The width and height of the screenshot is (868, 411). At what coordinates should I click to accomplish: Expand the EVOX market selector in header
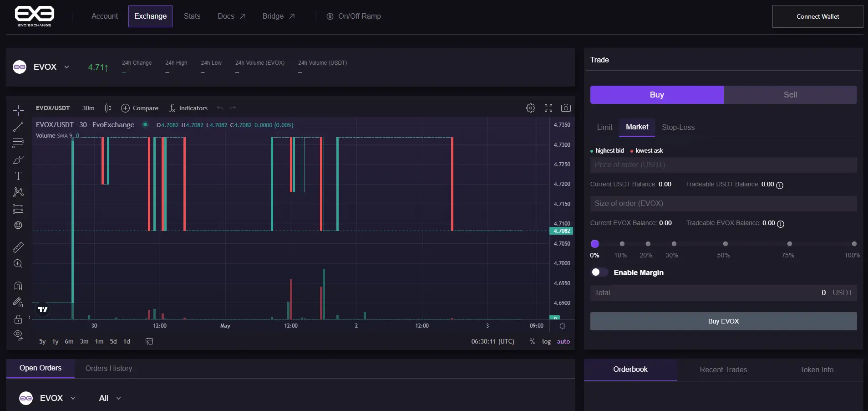(67, 67)
